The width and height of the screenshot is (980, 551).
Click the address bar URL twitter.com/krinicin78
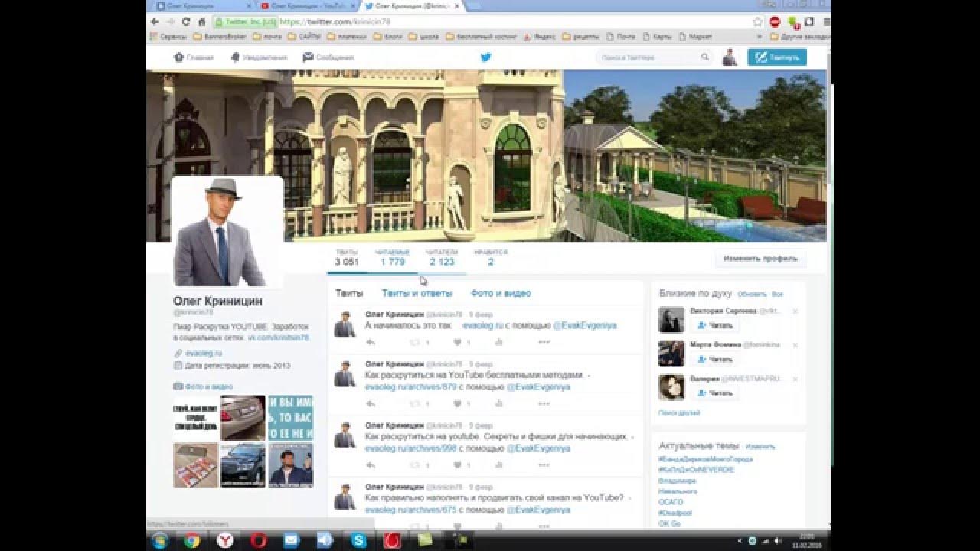pyautogui.click(x=335, y=22)
